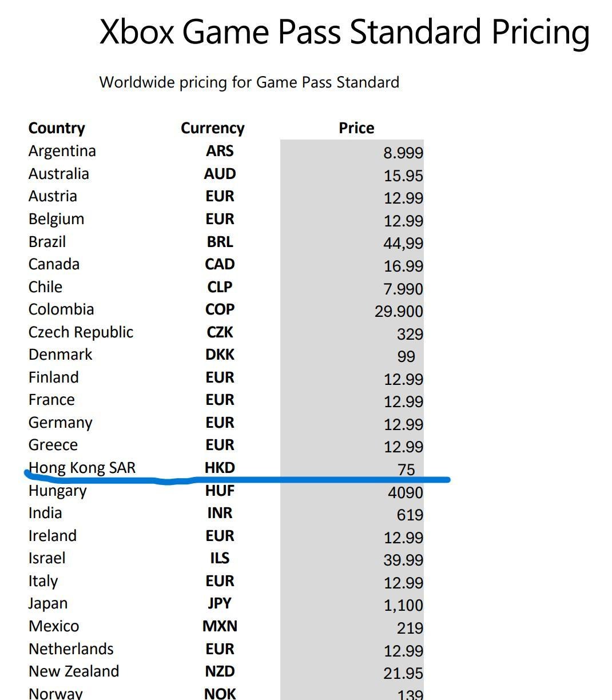Click the Worldwide pricing subtitle text
This screenshot has width=612, height=700.
[x=249, y=82]
